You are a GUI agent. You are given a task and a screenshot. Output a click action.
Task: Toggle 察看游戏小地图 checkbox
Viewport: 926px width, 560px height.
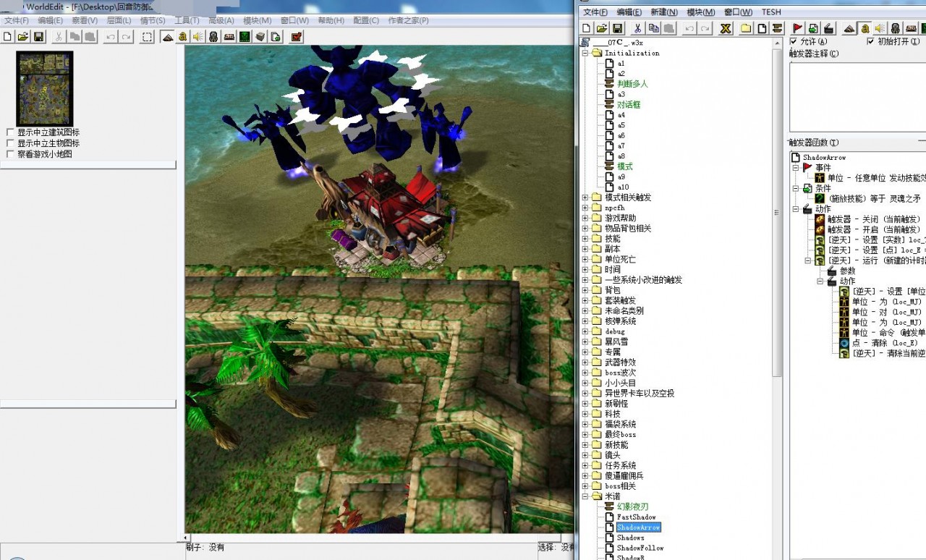tap(10, 154)
